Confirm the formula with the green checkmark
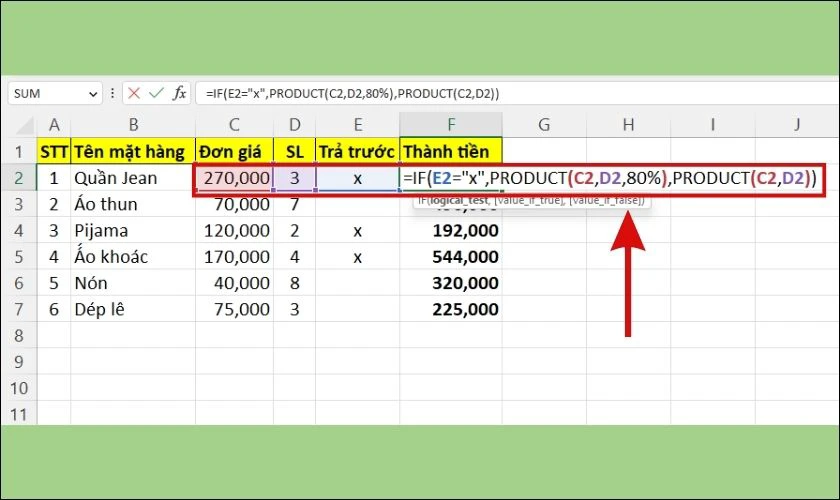840x500 pixels. click(x=156, y=93)
